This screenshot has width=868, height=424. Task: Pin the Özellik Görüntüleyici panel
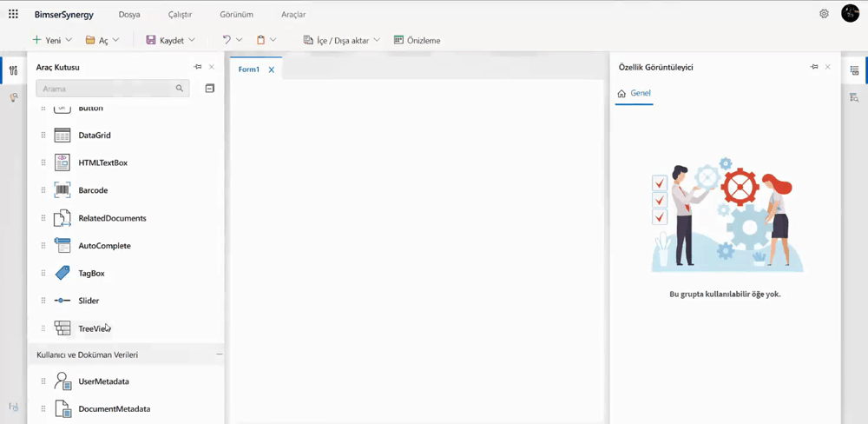coord(813,67)
